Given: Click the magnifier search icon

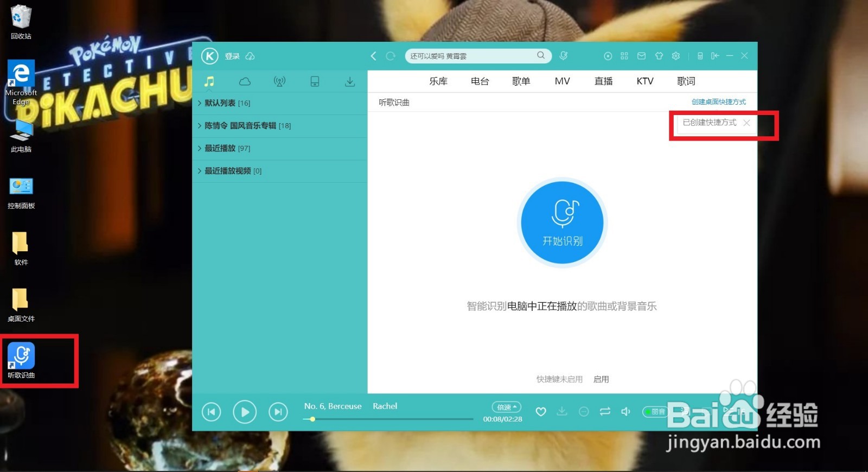Looking at the screenshot, I should [541, 55].
